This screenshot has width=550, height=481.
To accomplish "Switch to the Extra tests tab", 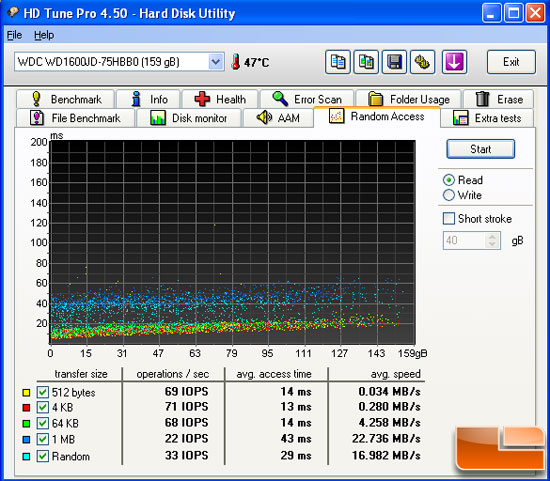I will [487, 118].
